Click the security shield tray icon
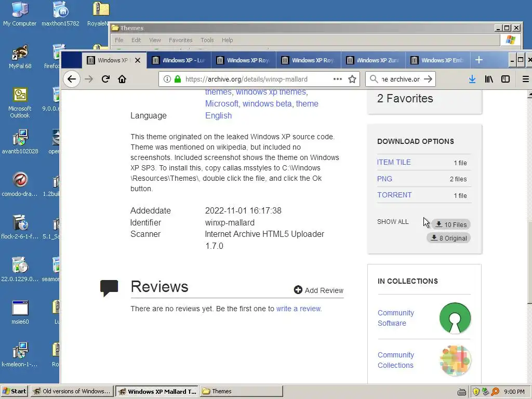 click(x=476, y=392)
